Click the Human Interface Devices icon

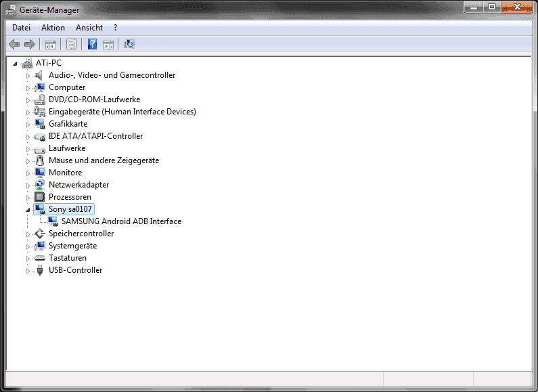click(x=40, y=112)
